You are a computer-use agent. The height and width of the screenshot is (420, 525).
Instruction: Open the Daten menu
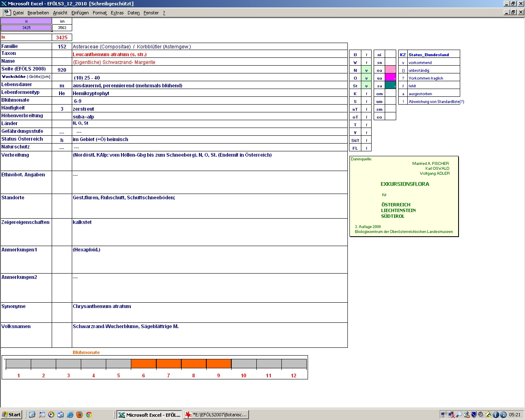point(133,13)
